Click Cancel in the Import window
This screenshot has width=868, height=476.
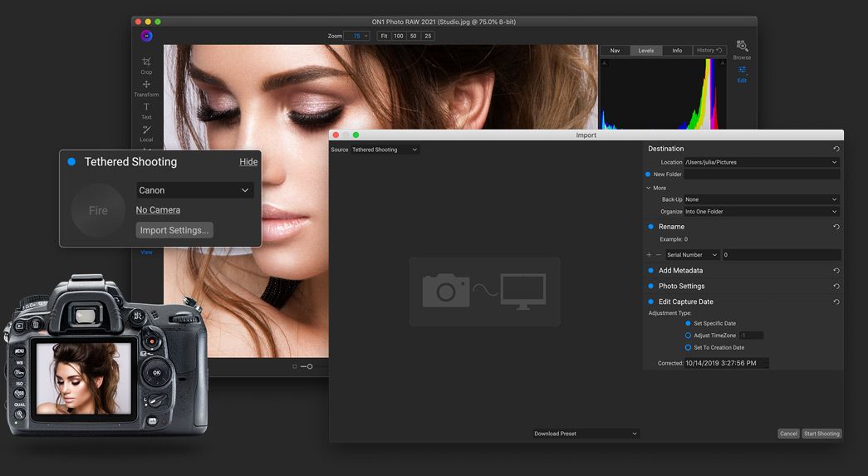point(788,434)
